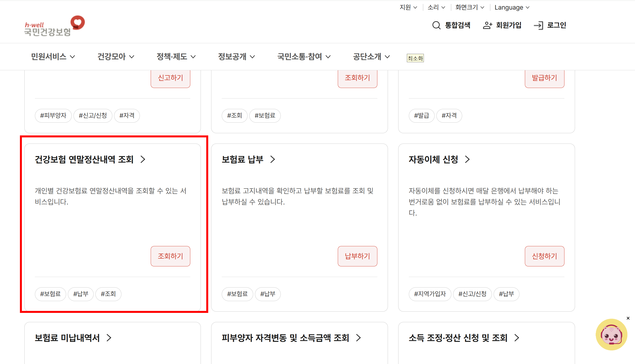
Task: Click arrow next to 보험료 납부 title
Action: coord(273,160)
